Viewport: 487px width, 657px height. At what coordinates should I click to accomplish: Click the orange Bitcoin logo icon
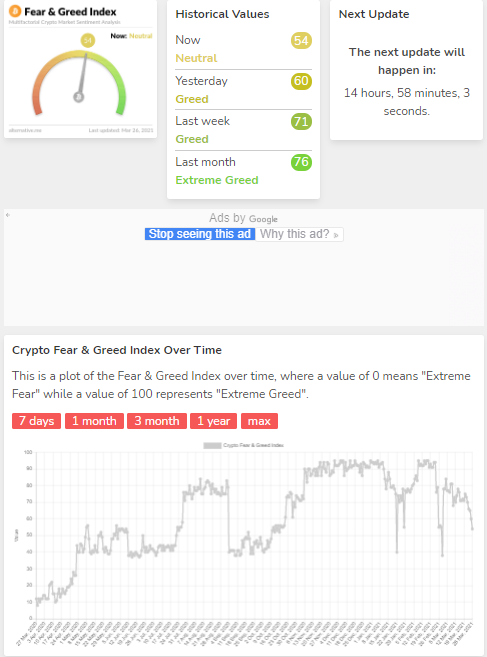[15, 11]
